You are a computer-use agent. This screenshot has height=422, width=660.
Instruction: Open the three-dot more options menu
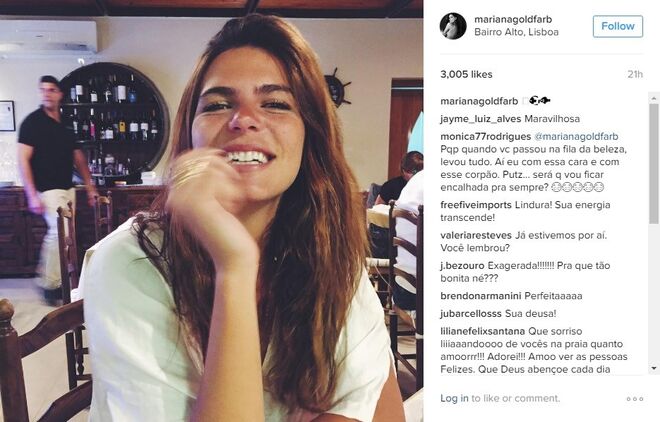[635, 399]
